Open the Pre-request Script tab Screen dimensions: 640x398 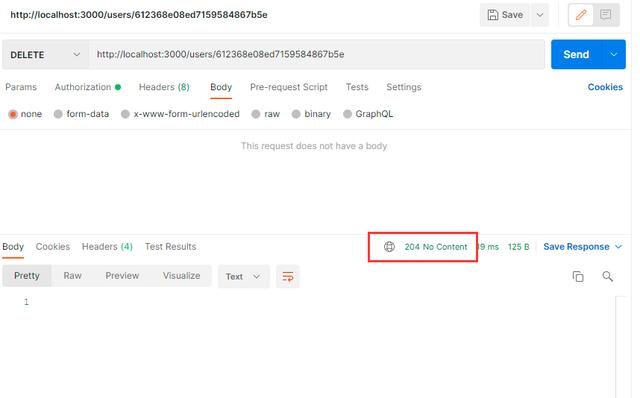(289, 87)
